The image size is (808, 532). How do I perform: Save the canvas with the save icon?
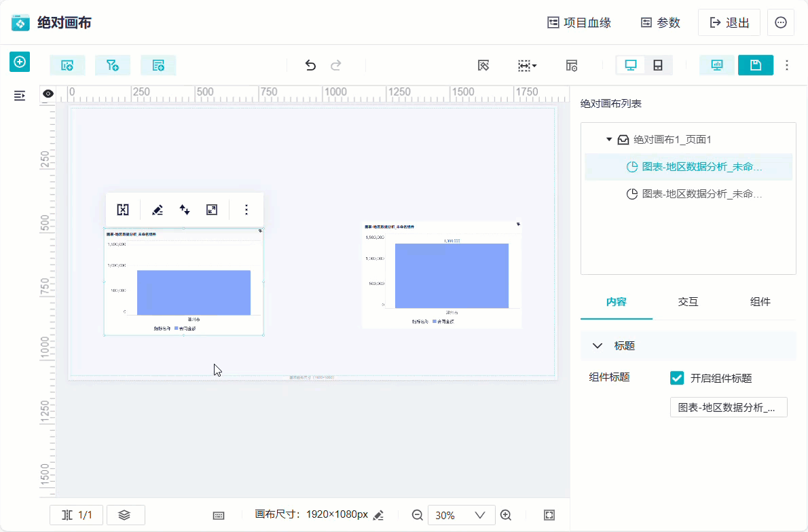(x=756, y=65)
